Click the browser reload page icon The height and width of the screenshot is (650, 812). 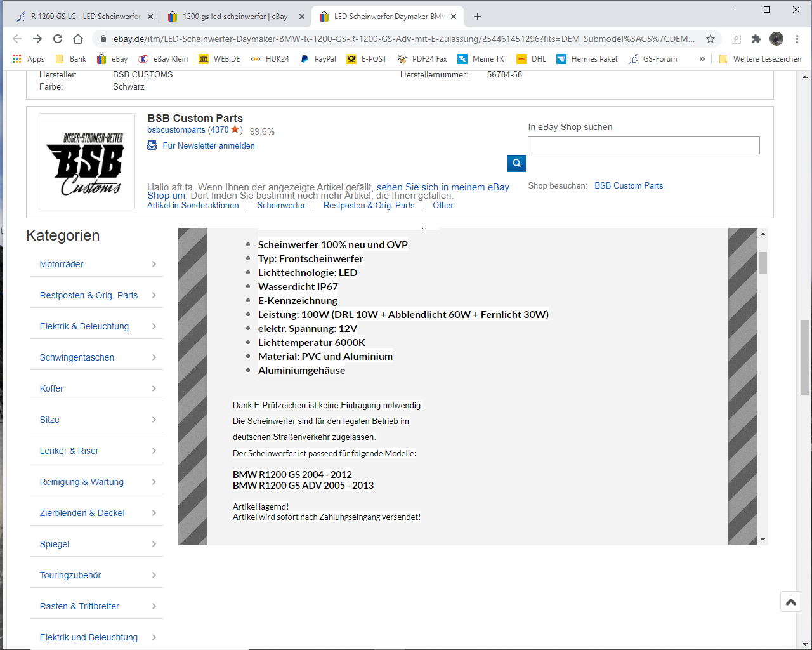tap(58, 39)
